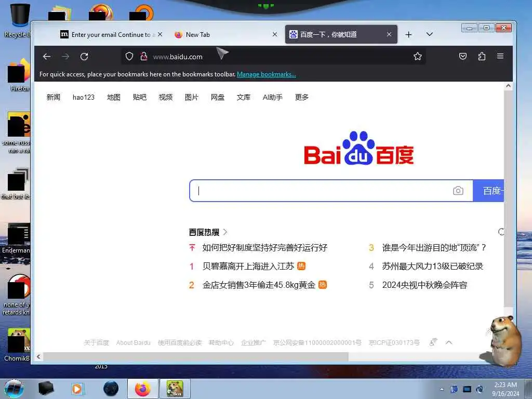Go back with the browser back arrow
The image size is (532, 399).
[x=47, y=56]
